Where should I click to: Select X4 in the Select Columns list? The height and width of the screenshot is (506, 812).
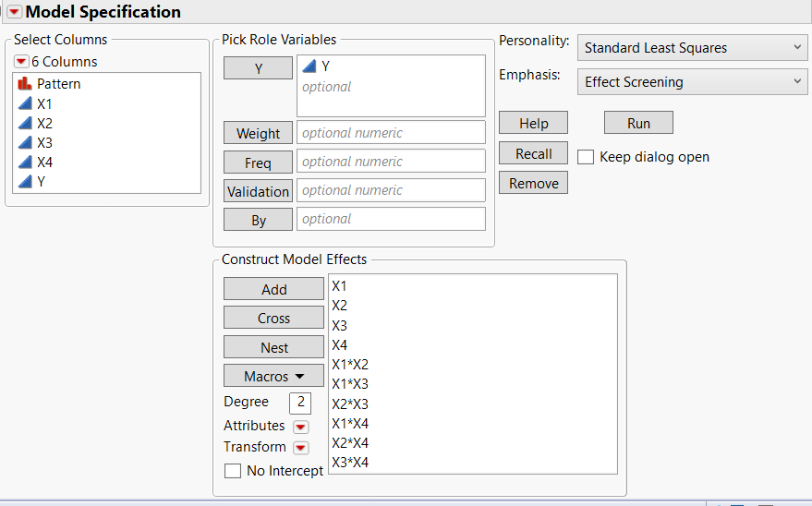click(x=44, y=162)
